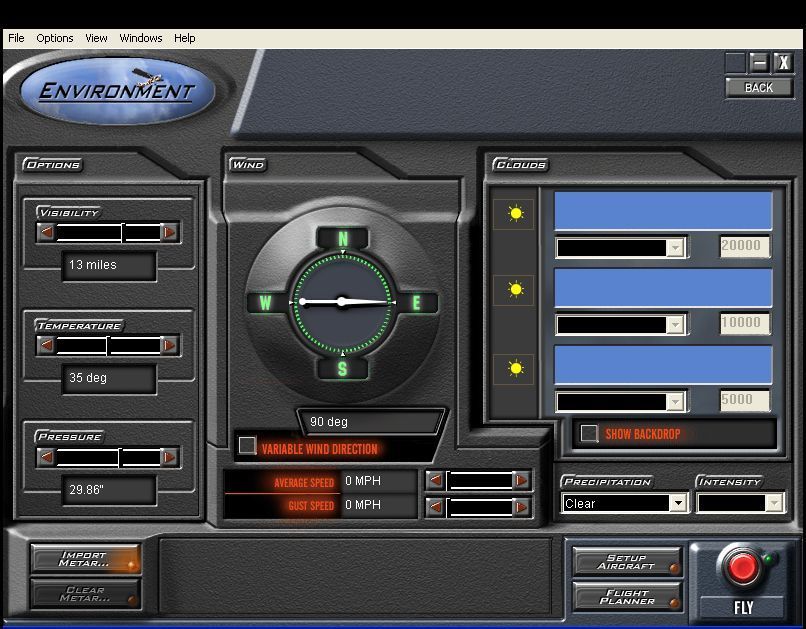Image resolution: width=806 pixels, height=629 pixels.
Task: Set wind direction to West on compass
Action: tap(266, 303)
